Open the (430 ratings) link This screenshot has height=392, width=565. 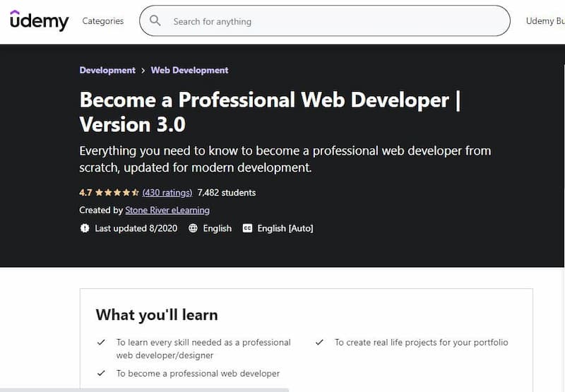167,193
